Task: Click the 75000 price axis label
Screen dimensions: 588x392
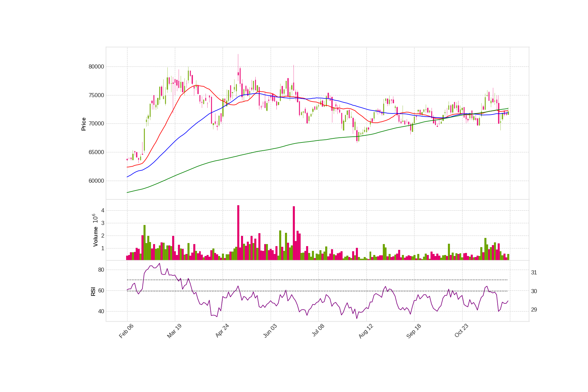Action: 96,95
